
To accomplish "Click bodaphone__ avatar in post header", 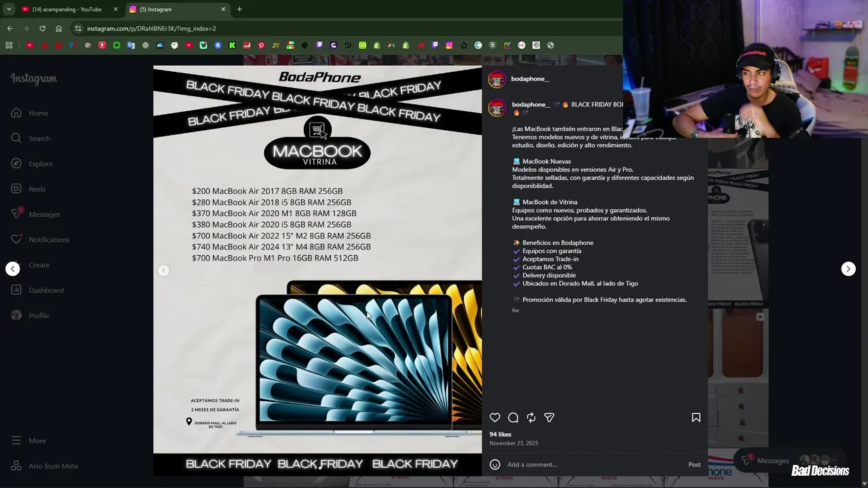I will pyautogui.click(x=497, y=79).
